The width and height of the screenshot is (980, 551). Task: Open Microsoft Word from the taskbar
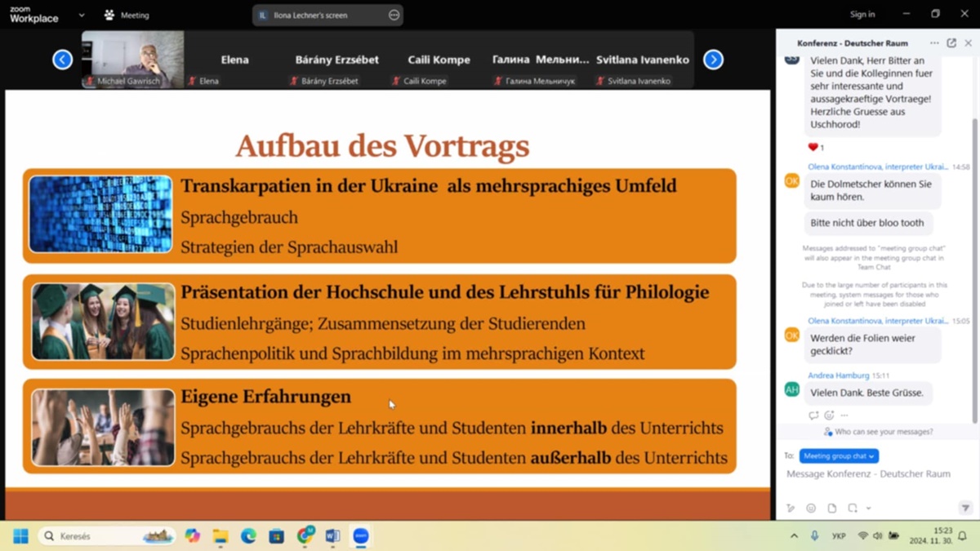332,536
